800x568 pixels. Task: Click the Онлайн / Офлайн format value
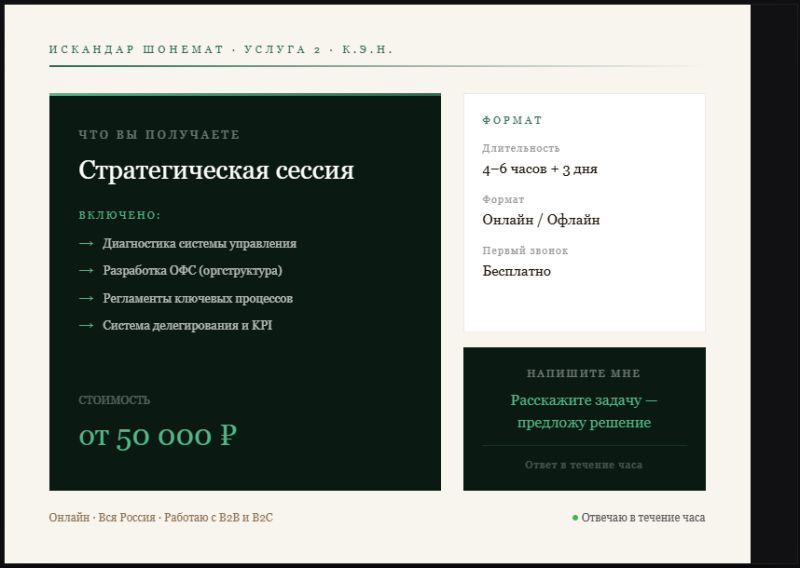pos(541,220)
